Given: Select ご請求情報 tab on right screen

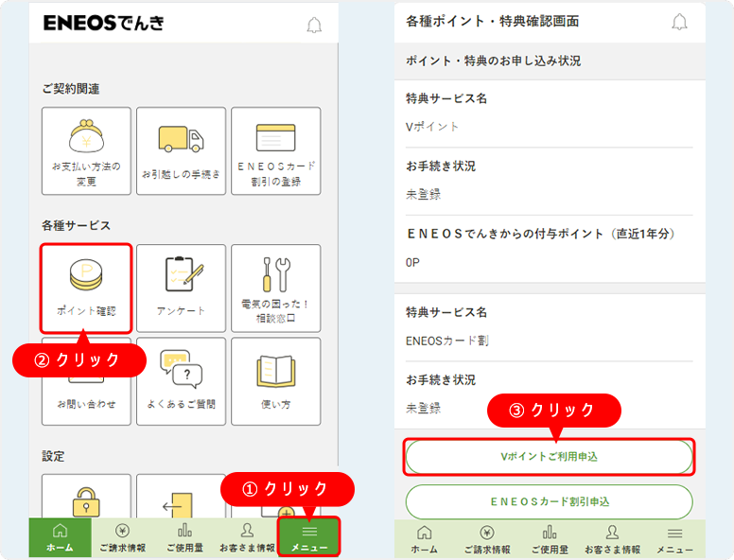Looking at the screenshot, I should 487,539.
